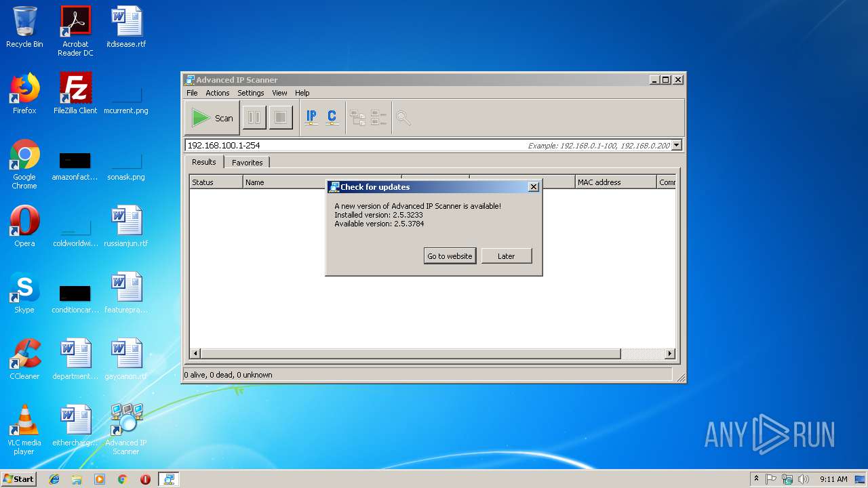Click the horizontal scrollbar right arrow
868x488 pixels.
tap(670, 353)
